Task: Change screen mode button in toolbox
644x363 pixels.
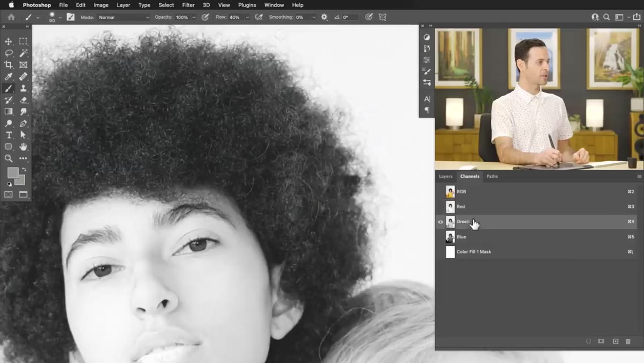Action: click(x=23, y=194)
